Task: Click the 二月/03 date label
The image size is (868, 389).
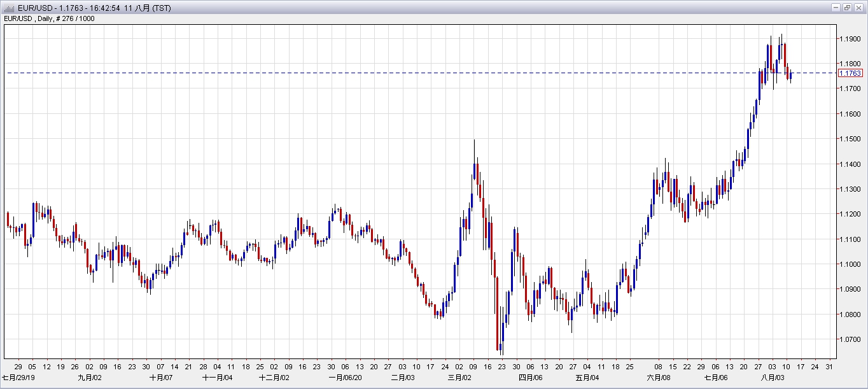Action: tap(403, 378)
